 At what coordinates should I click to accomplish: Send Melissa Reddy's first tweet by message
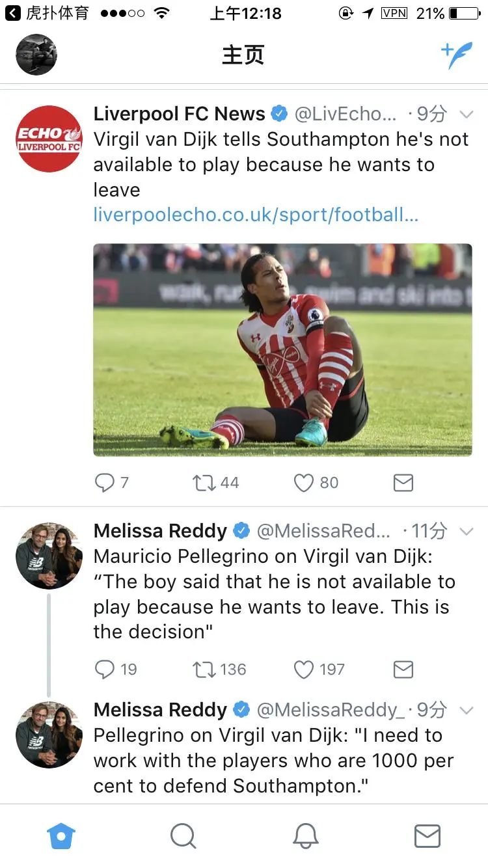pyautogui.click(x=403, y=670)
